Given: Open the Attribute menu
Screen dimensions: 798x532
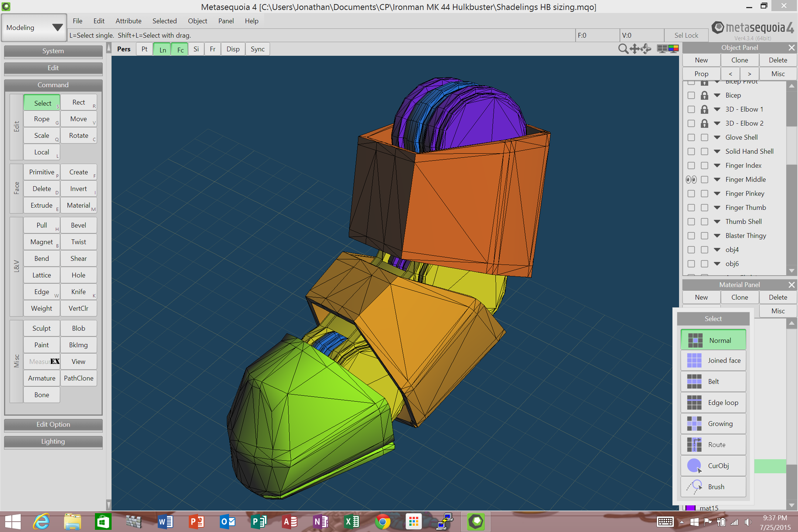Looking at the screenshot, I should [x=129, y=21].
